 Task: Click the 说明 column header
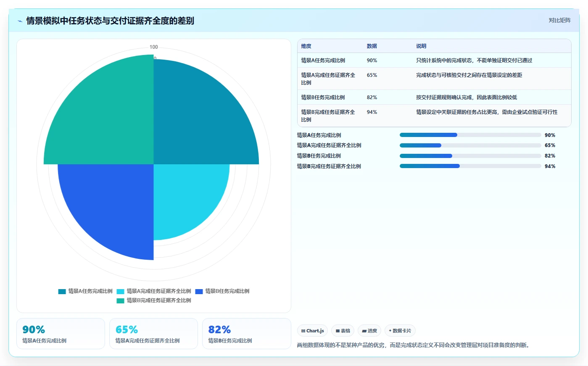point(421,46)
